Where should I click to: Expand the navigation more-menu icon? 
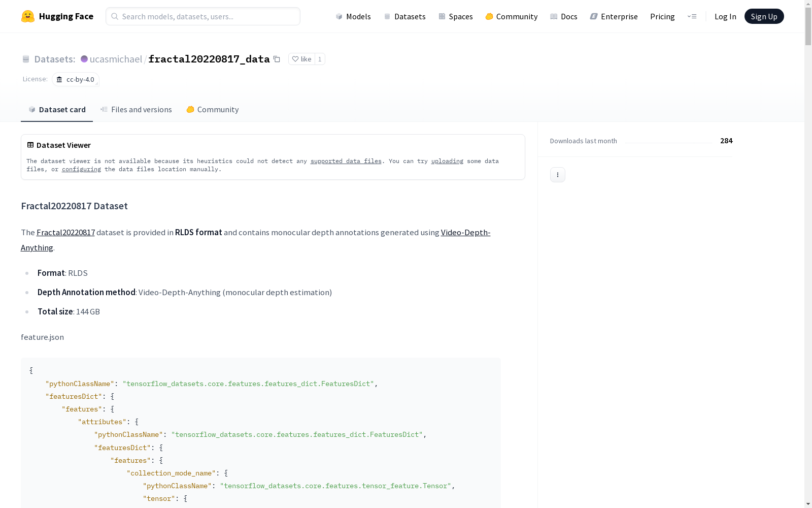(x=692, y=16)
